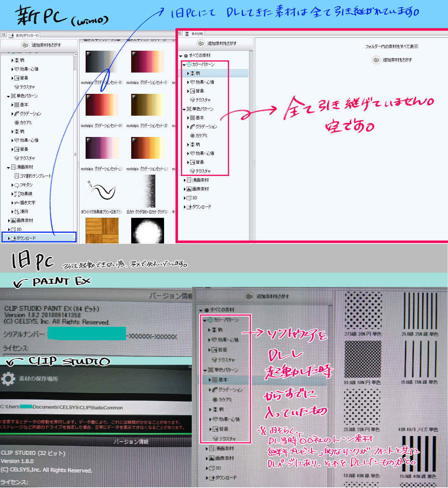Expand 単色パターン's 柄 folder in 素材[ダウンロード] panel
The height and width of the screenshot is (488, 448).
point(13,132)
